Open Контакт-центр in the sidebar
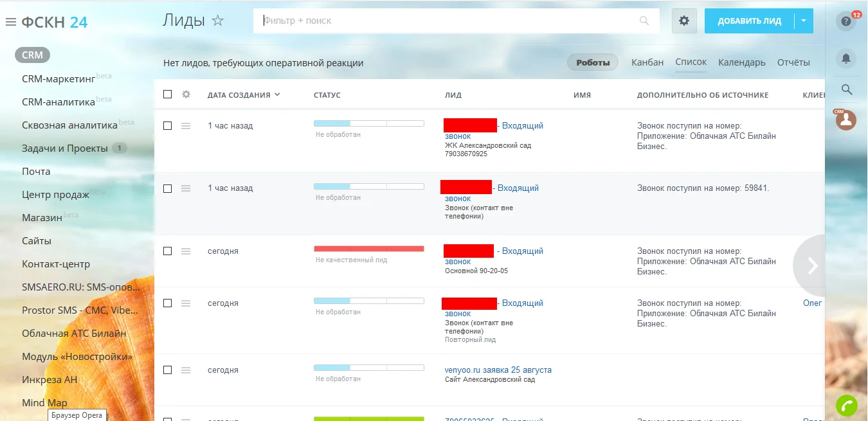This screenshot has height=421, width=868. 56,264
